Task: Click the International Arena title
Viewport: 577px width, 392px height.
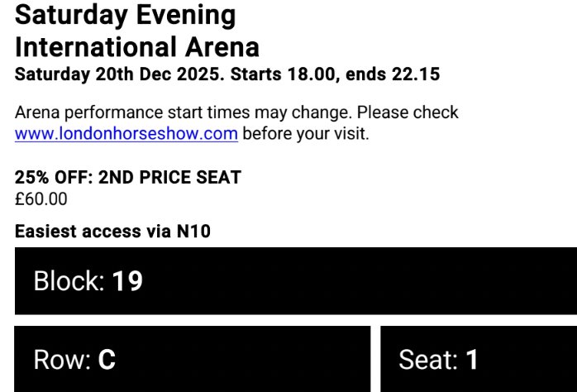Action: [137, 46]
